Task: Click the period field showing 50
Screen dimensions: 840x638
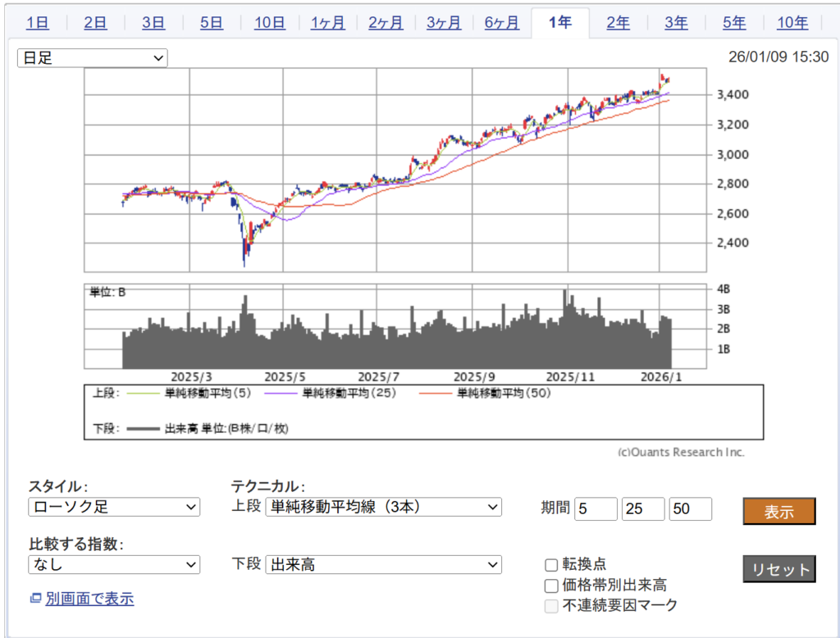Action: tap(690, 508)
